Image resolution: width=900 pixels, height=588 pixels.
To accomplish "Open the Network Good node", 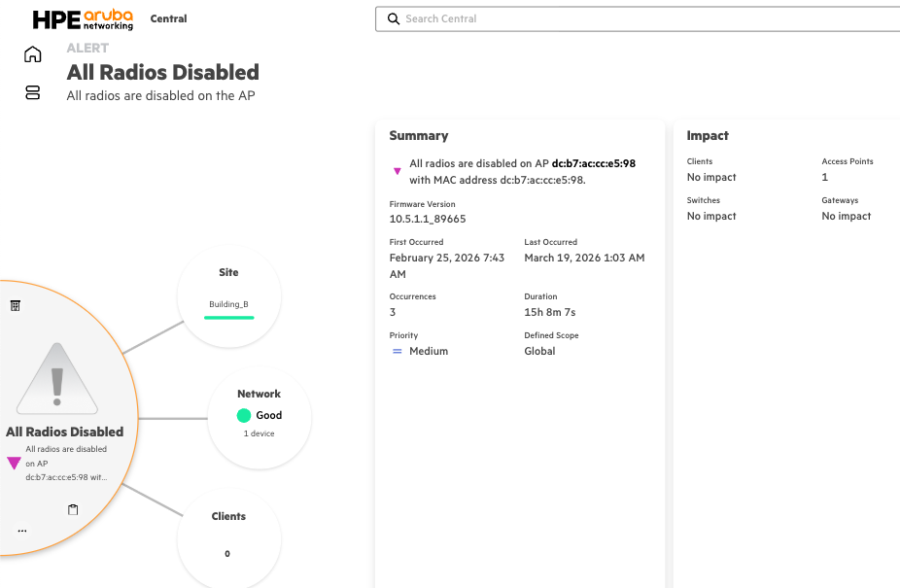I will tap(260, 418).
